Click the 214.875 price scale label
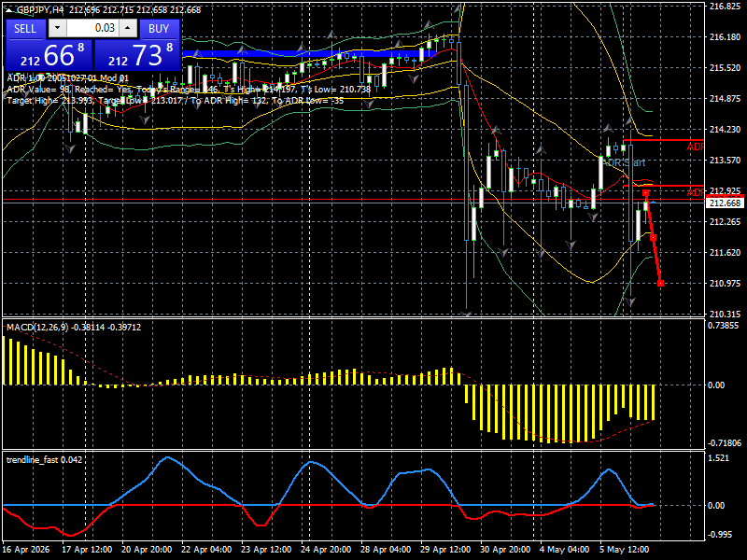This screenshot has height=560, width=747. pos(726,99)
